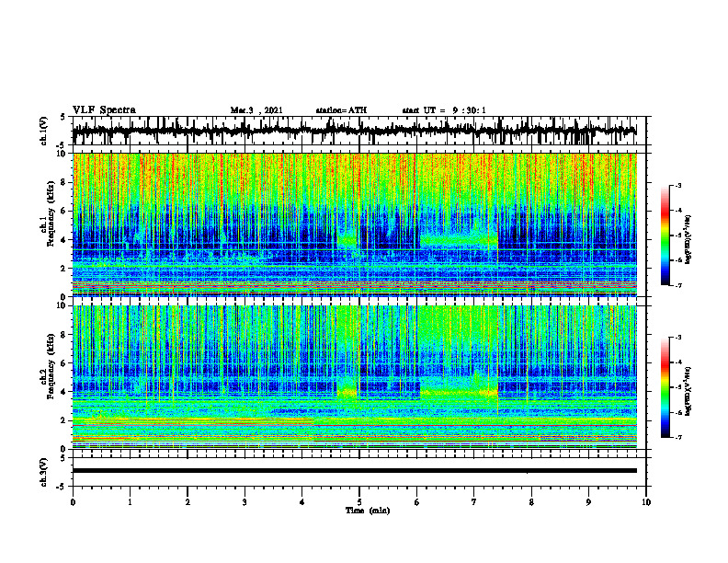Click time axis tick label "7"
The image size is (728, 563).
(x=474, y=502)
